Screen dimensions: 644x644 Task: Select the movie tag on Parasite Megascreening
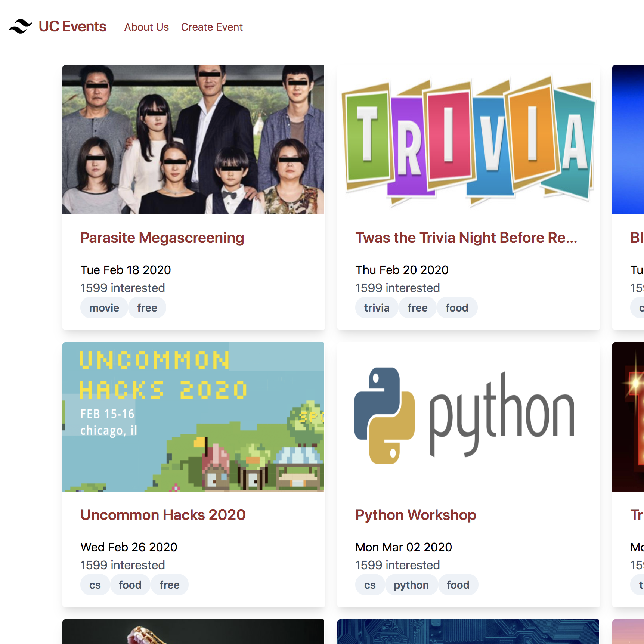[104, 308]
